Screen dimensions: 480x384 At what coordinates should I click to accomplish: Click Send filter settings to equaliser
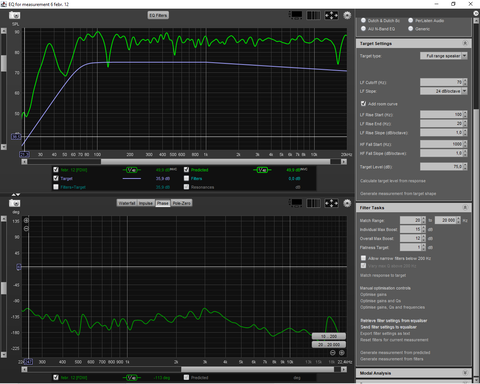click(389, 327)
